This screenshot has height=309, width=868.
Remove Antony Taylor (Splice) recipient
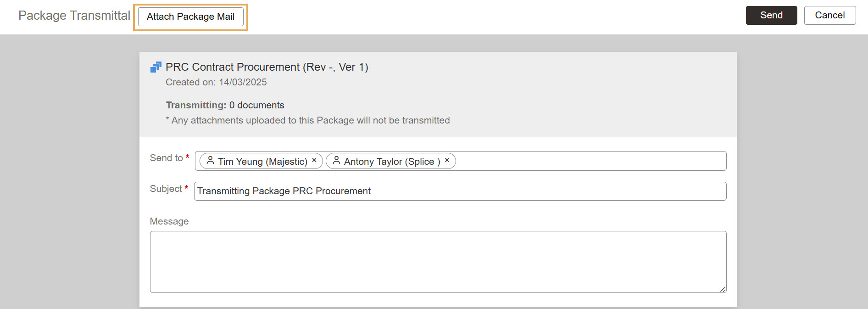447,160
